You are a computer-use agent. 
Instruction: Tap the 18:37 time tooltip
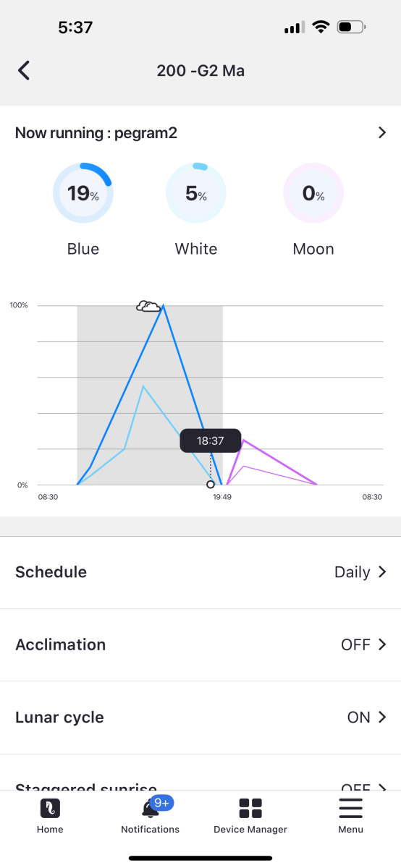point(211,441)
